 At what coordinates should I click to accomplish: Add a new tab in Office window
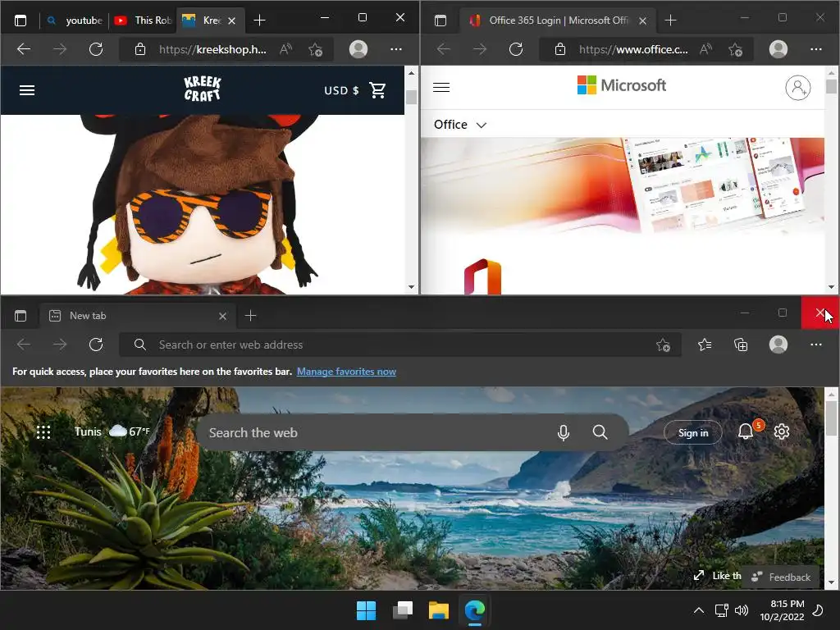(671, 21)
